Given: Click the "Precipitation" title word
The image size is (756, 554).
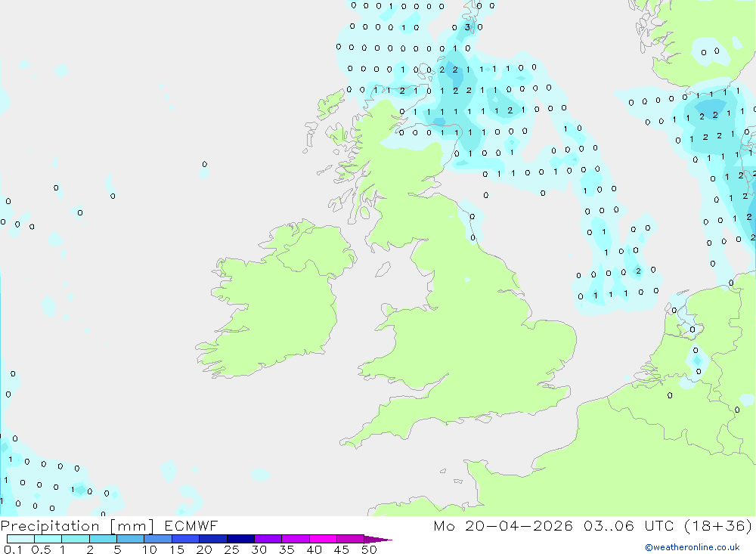Looking at the screenshot, I should [x=50, y=526].
